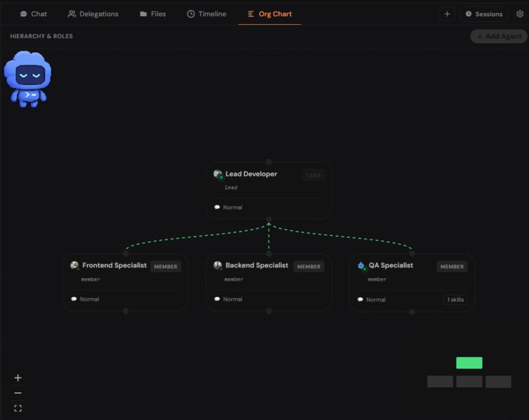The width and height of the screenshot is (529, 420).
Task: Click the green minimap node
Action: [469, 363]
